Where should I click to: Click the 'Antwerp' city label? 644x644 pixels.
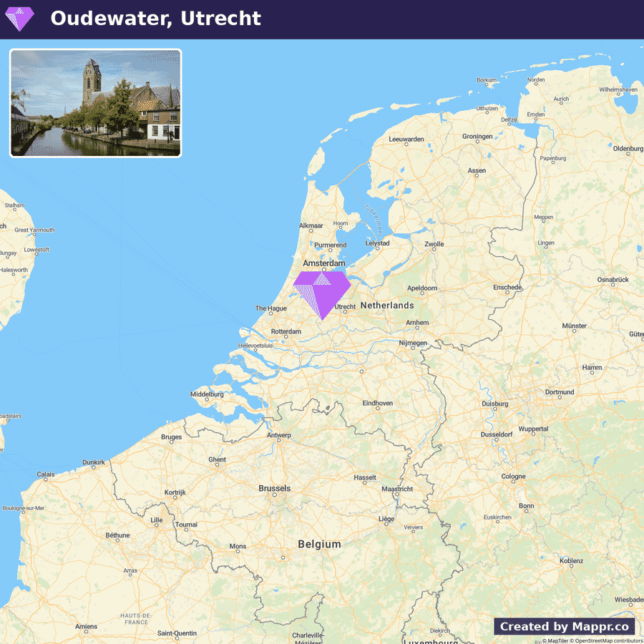279,435
